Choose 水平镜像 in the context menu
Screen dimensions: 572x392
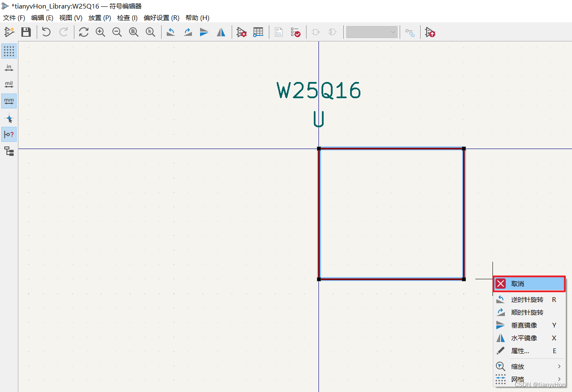530,338
